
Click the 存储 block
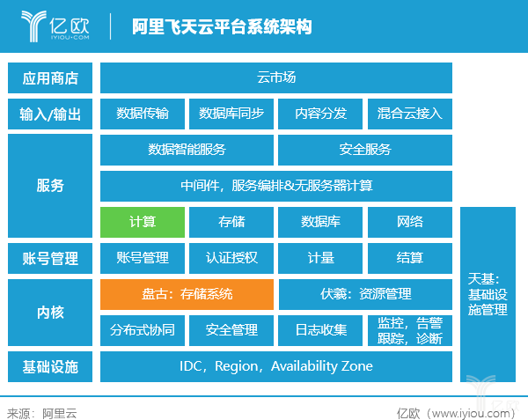tap(231, 222)
